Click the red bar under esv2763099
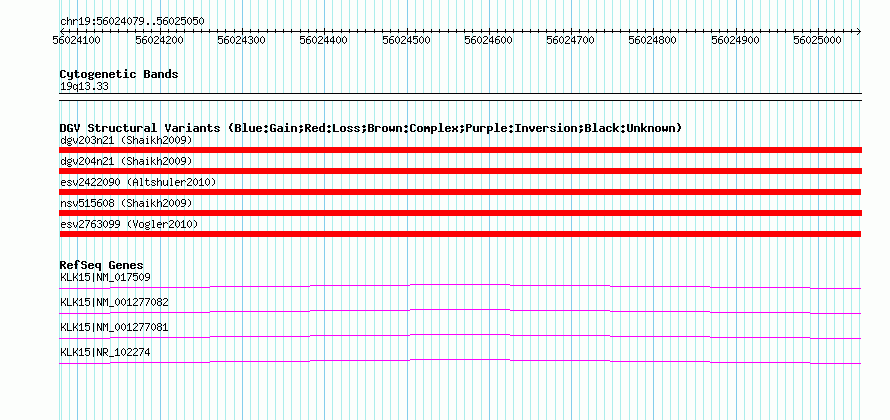 click(460, 234)
